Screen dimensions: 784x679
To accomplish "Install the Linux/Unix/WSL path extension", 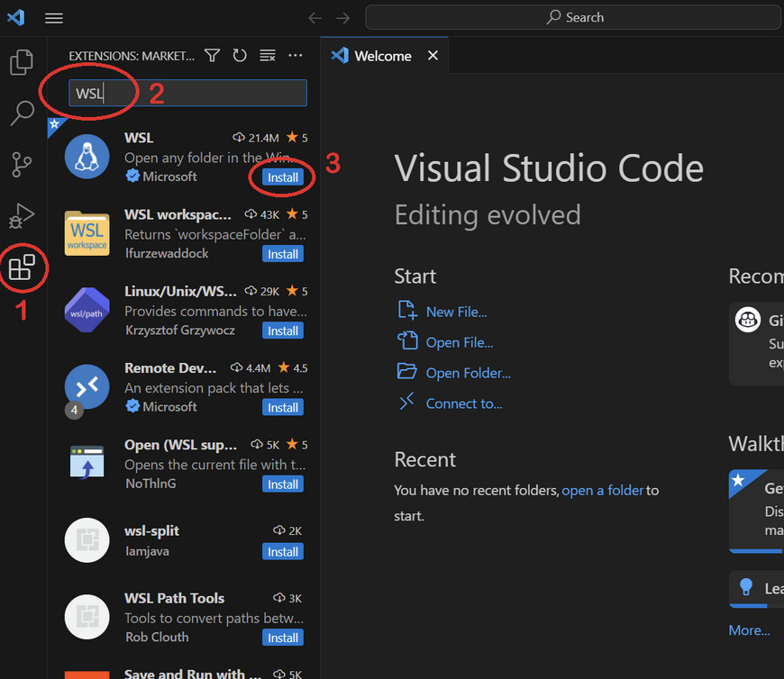I will [x=283, y=330].
